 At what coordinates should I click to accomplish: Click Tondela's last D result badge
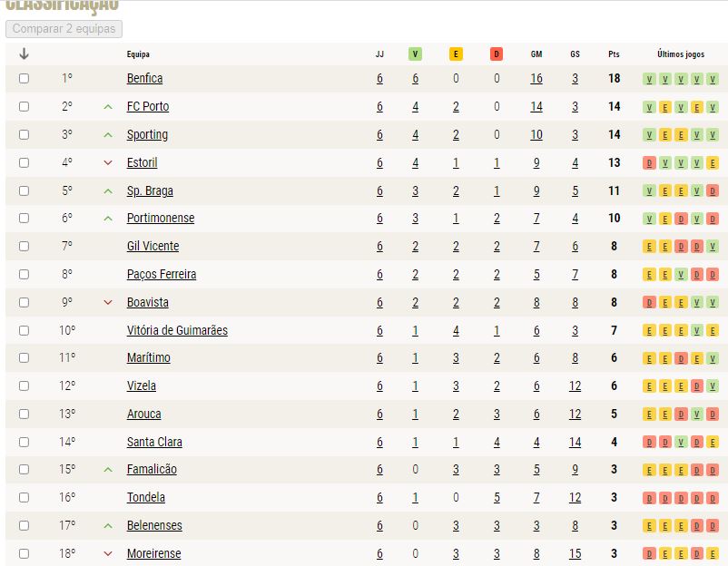713,498
